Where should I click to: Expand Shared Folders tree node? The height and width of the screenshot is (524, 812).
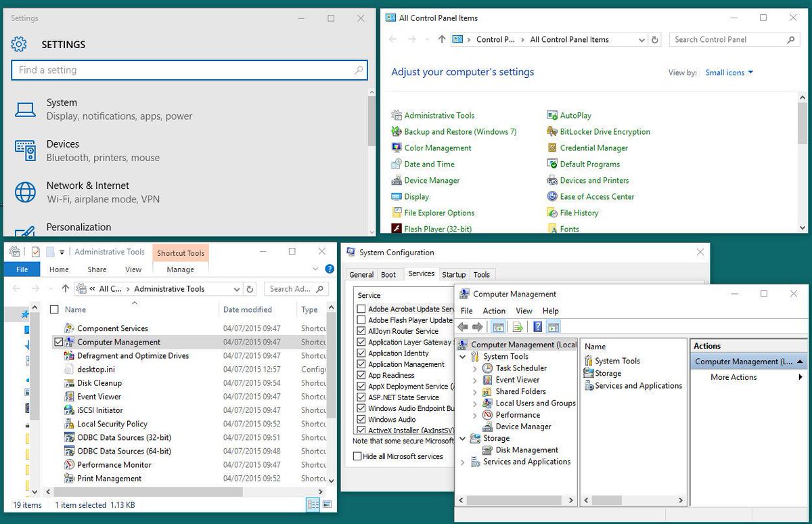click(x=474, y=392)
